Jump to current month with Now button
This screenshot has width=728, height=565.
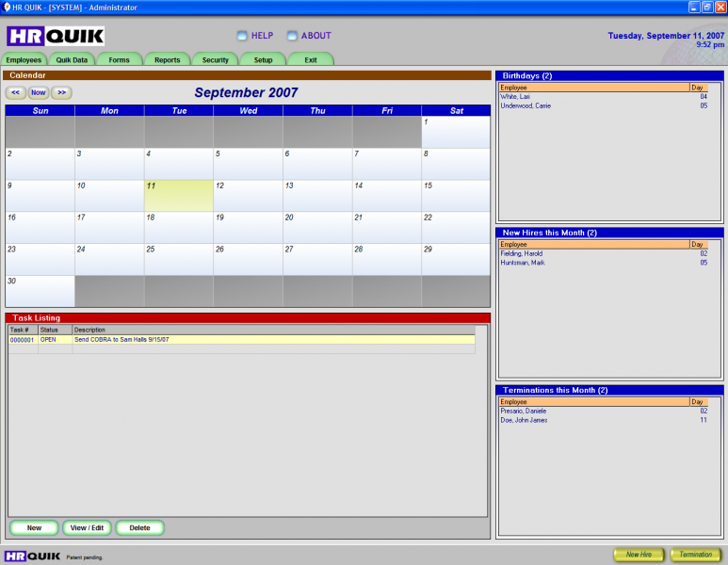point(38,92)
